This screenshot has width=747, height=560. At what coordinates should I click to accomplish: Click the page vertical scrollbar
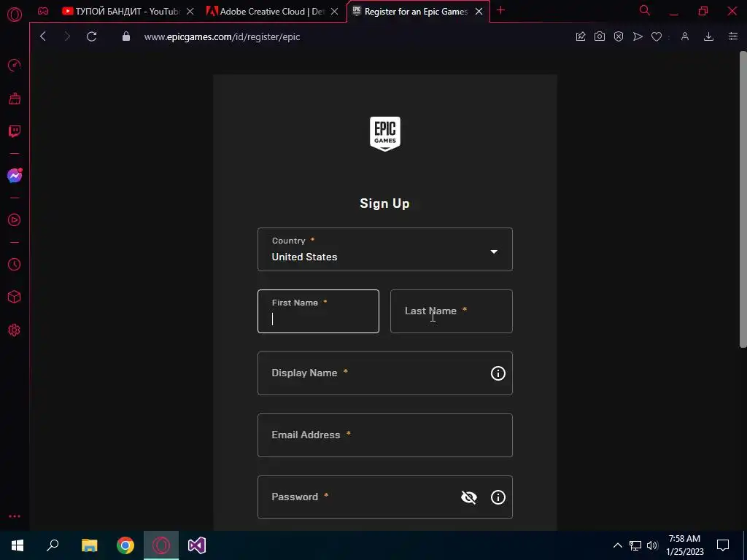point(743,200)
